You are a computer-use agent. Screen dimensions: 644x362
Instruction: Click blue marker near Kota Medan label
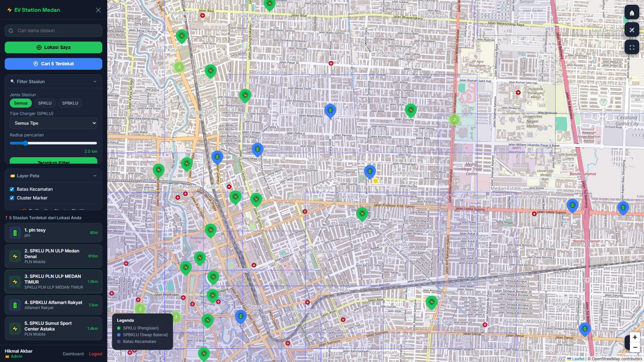pyautogui.click(x=623, y=207)
